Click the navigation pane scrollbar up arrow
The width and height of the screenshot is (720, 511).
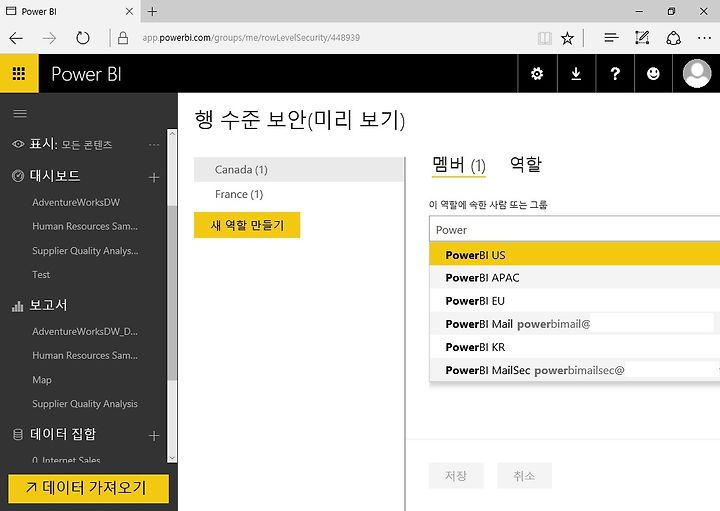coord(172,134)
